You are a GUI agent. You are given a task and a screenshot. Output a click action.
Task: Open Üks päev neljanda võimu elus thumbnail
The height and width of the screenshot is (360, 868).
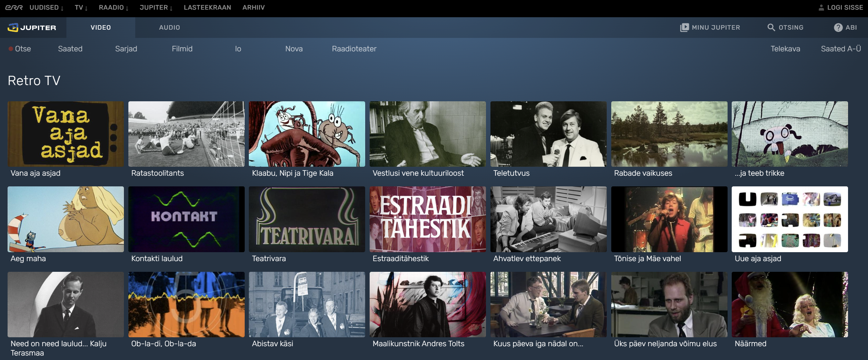pos(669,305)
